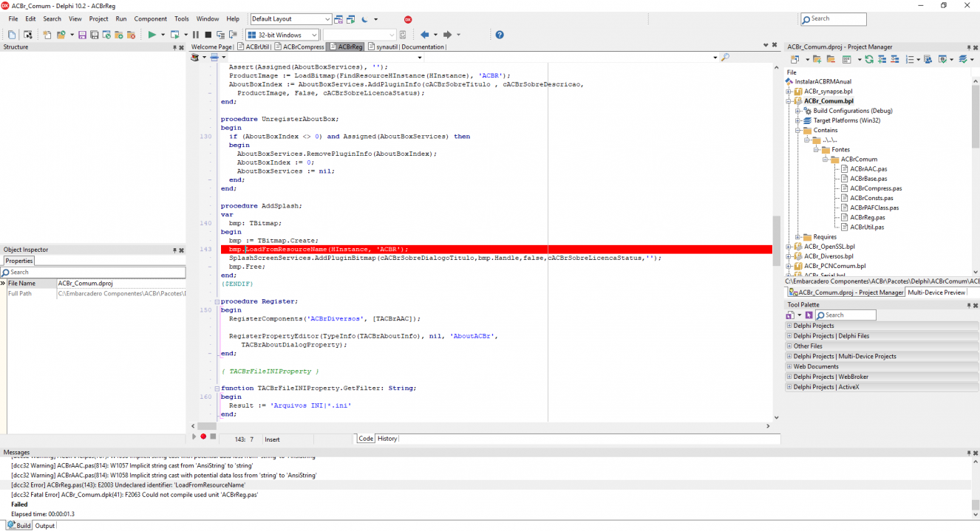Click the F2063 fatal error message line
The height and width of the screenshot is (531, 980).
click(135, 495)
